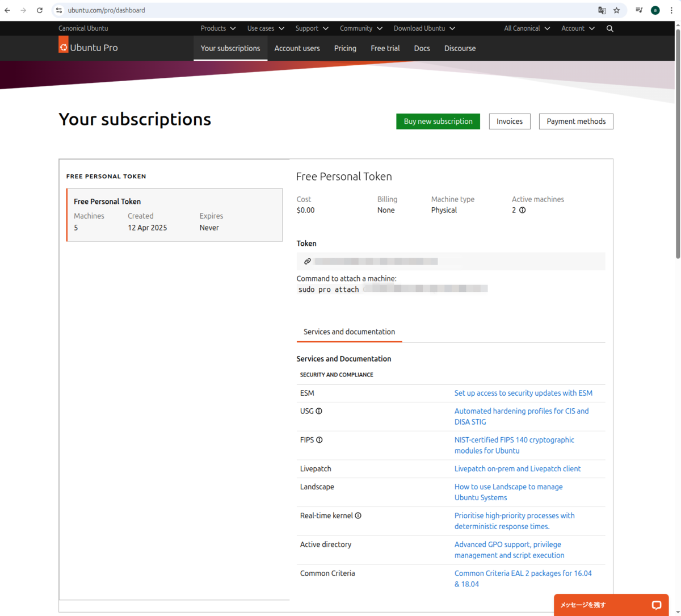Open the Free trial tab
Image resolution: width=681 pixels, height=616 pixels.
click(x=385, y=48)
